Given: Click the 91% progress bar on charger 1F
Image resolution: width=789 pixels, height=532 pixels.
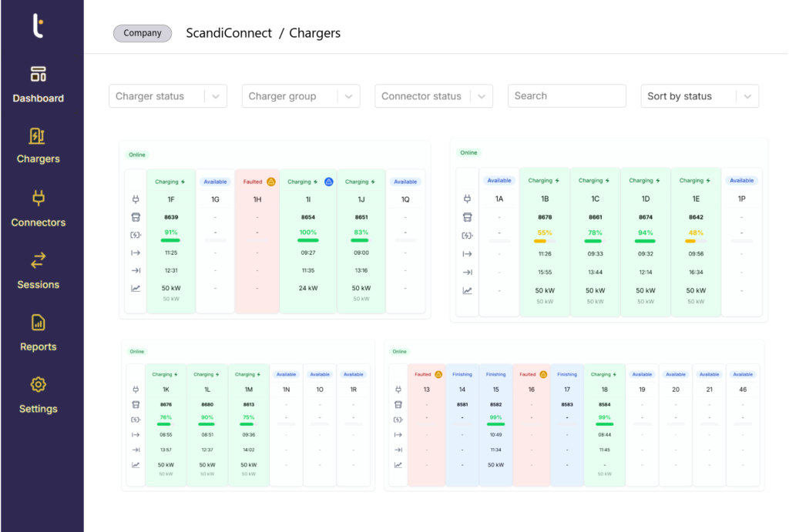Looking at the screenshot, I should [170, 240].
